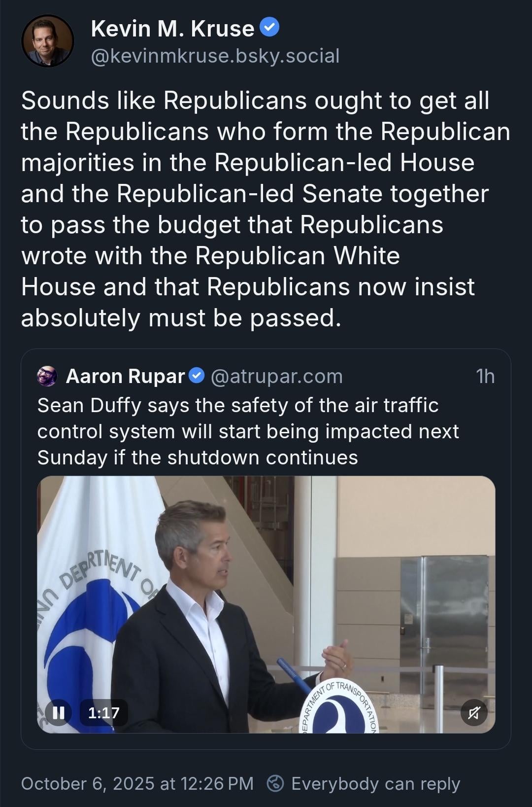
Task: Unmute the video with the speaker icon
Action: click(x=473, y=712)
